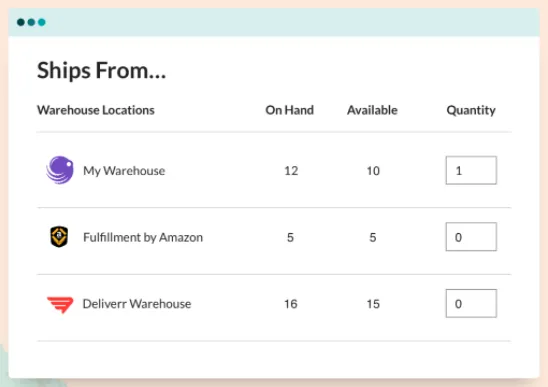Click Deliverr available value 15
Screen dimensions: 548x387
(373, 304)
